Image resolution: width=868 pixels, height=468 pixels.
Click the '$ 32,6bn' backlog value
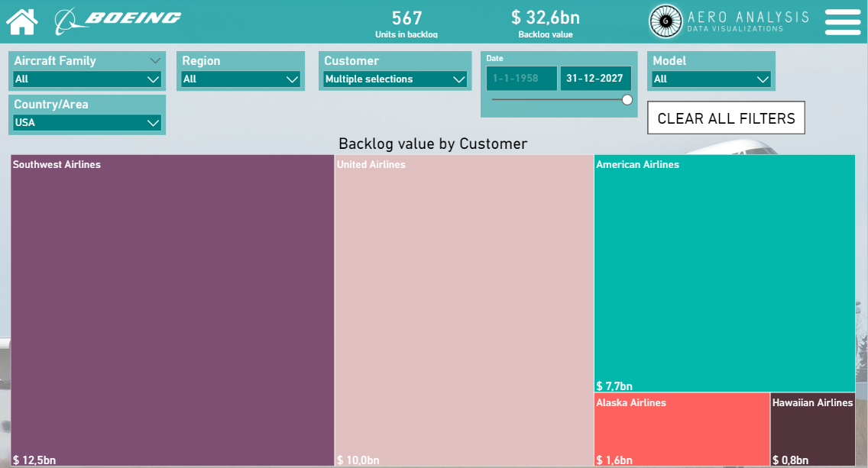[546, 18]
